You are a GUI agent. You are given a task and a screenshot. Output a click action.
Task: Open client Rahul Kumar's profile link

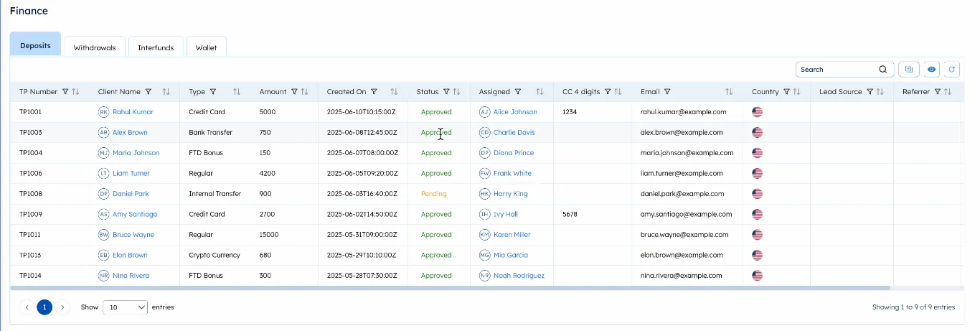[133, 112]
